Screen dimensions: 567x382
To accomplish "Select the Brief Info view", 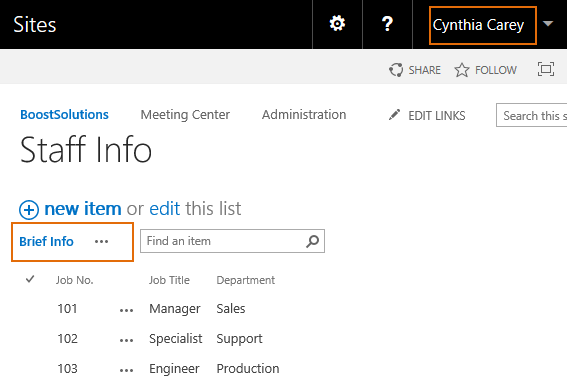I will click(x=46, y=242).
